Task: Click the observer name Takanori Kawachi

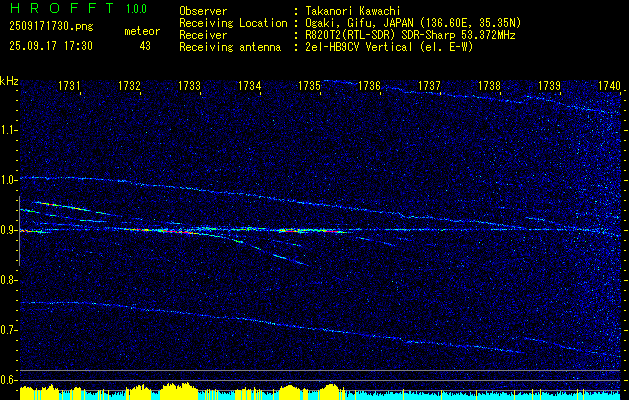Action: pyautogui.click(x=353, y=11)
